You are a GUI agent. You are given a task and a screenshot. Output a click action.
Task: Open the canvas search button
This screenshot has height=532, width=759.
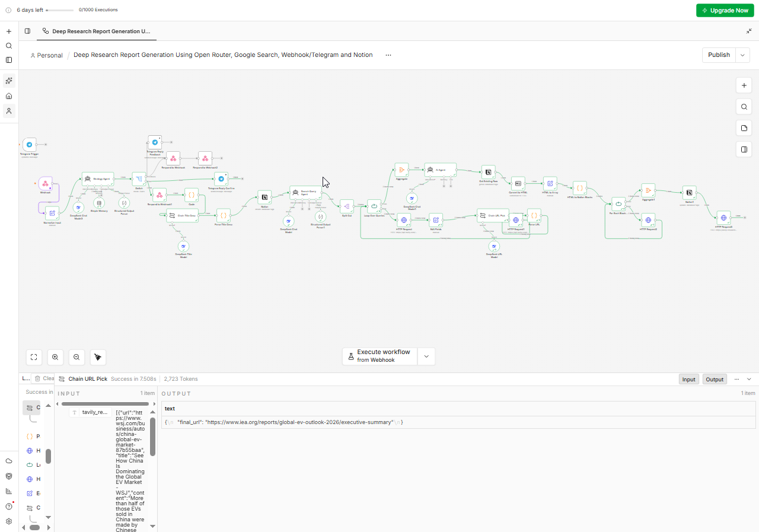coord(744,107)
